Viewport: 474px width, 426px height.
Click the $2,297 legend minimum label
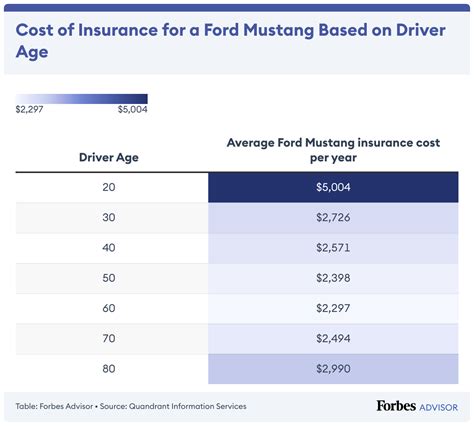coord(29,109)
